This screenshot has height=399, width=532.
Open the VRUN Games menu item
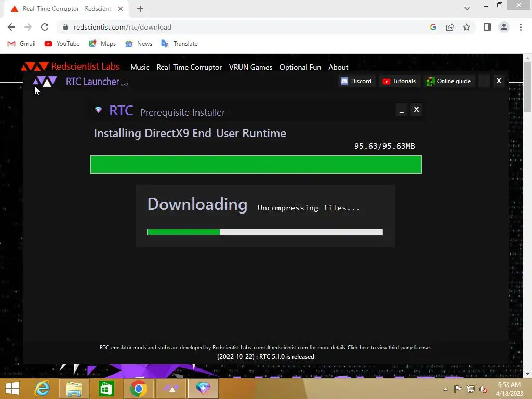[250, 67]
